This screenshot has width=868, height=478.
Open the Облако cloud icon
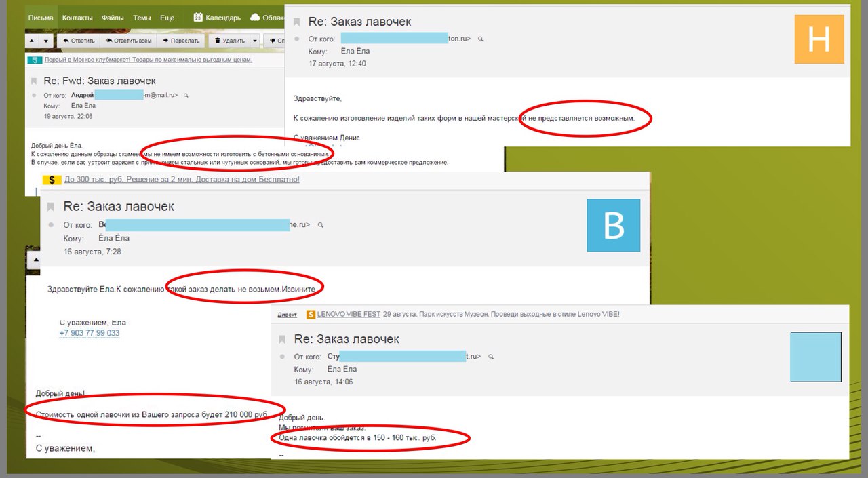(255, 18)
